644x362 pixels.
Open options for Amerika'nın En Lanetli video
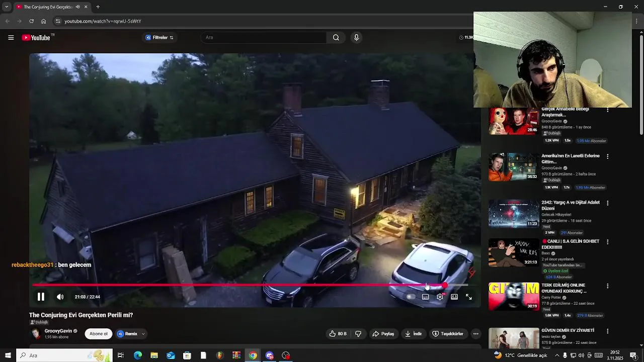point(608,156)
